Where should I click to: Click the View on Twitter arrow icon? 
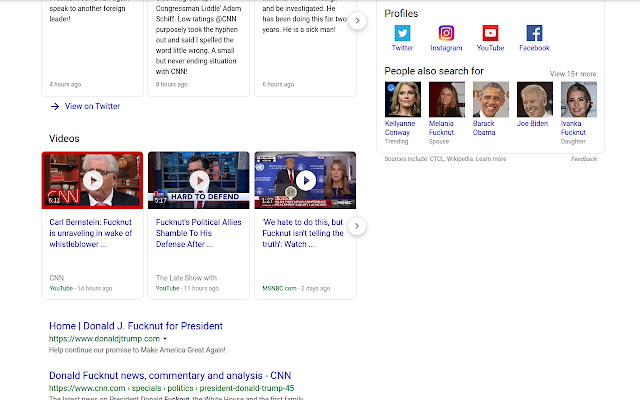[55, 107]
